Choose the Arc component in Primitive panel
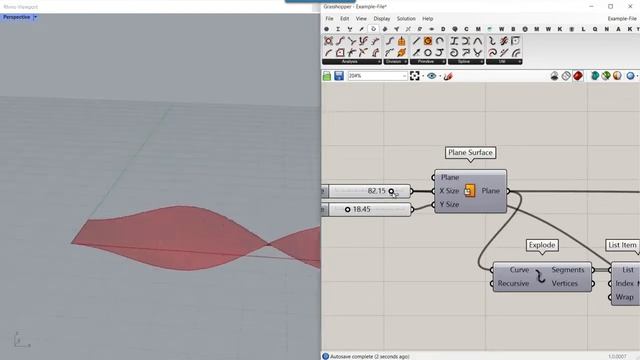This screenshot has width=640, height=360. [439, 41]
